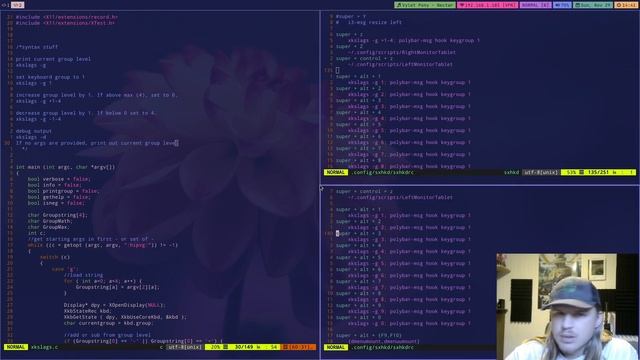Click RightMonitorTablet script line in top-right pane
Image resolution: width=640 pixels, height=360 pixels.
tap(402, 52)
